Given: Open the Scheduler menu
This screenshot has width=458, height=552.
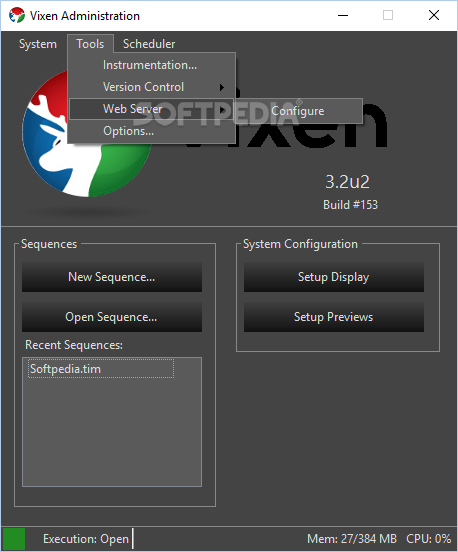Looking at the screenshot, I should 149,44.
